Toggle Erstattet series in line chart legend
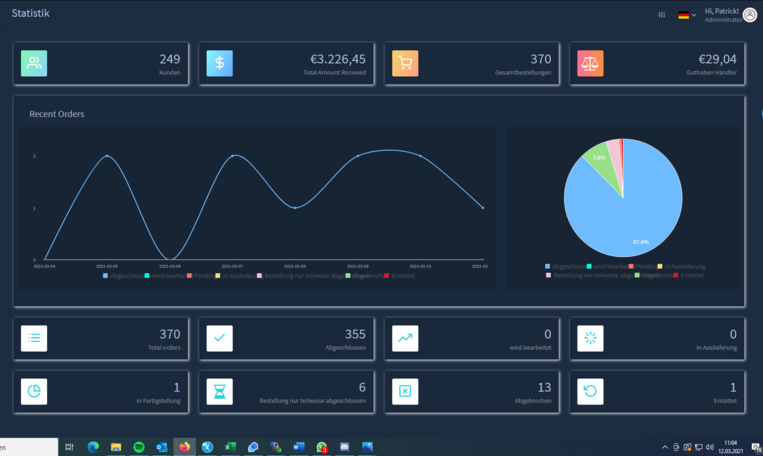This screenshot has width=763, height=456. (399, 276)
